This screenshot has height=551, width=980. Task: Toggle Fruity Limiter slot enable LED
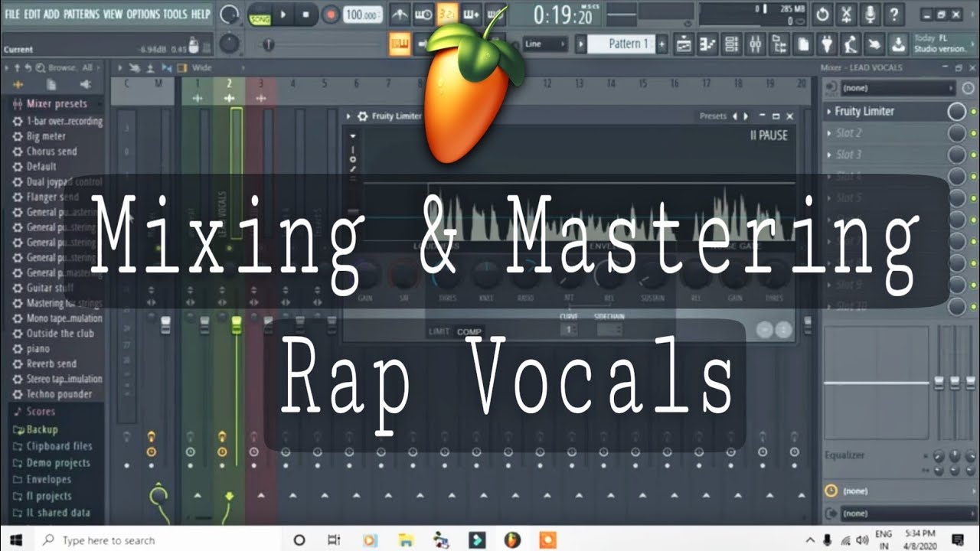click(x=973, y=112)
